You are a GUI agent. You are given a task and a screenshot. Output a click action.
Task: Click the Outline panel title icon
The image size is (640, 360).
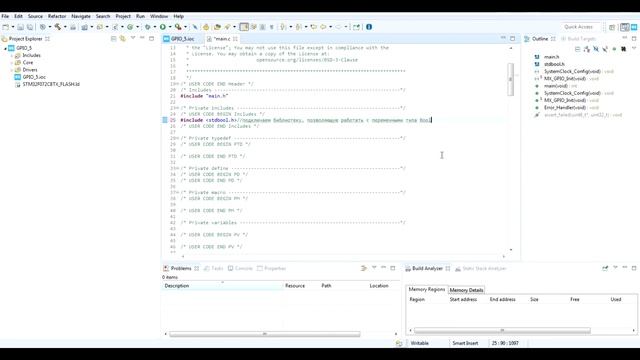click(527, 39)
